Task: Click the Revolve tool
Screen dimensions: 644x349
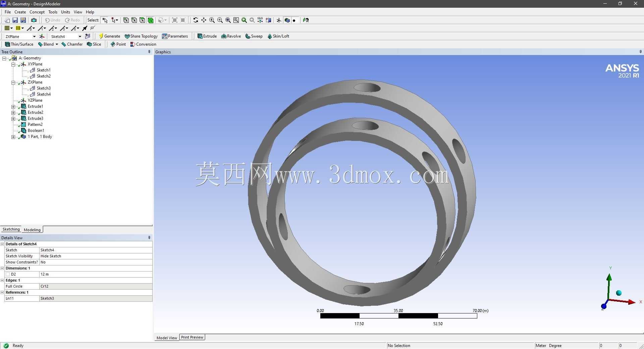Action: [x=231, y=36]
